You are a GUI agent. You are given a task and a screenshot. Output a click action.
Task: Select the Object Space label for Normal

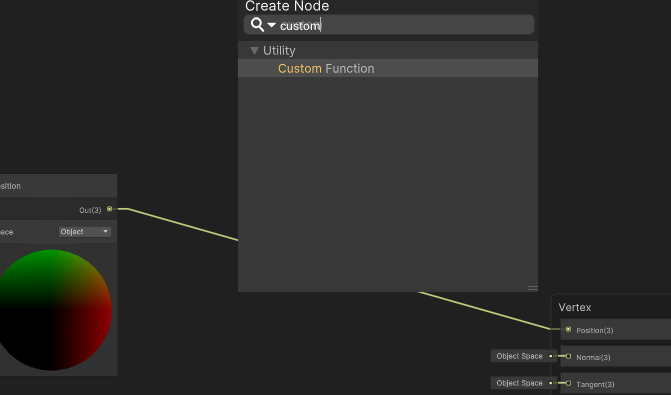click(x=520, y=356)
